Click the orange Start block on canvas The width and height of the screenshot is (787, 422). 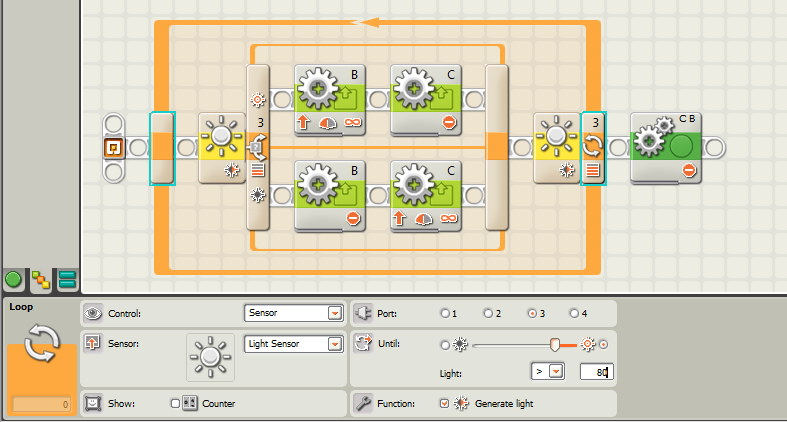point(114,148)
